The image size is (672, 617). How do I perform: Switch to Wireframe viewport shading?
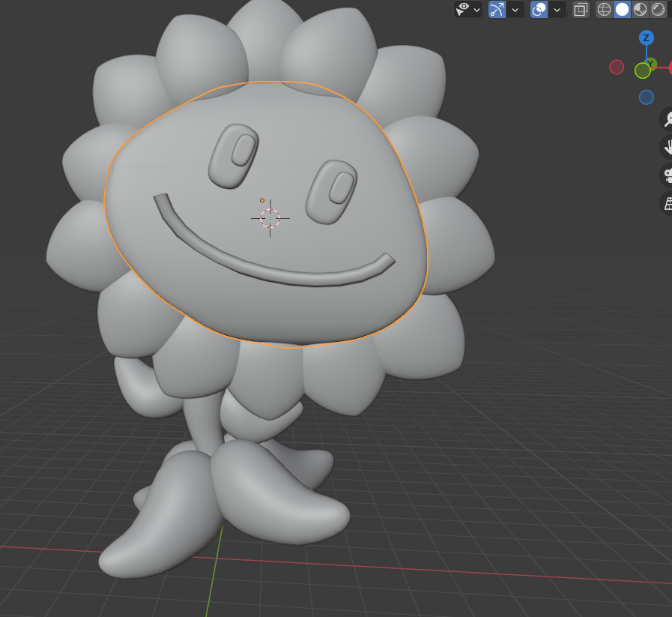click(604, 10)
